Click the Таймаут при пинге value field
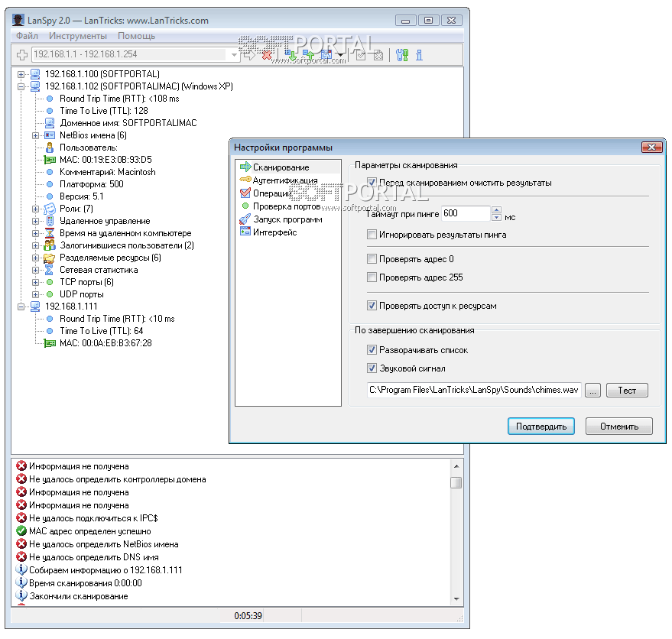The width and height of the screenshot is (672, 639). (x=466, y=213)
